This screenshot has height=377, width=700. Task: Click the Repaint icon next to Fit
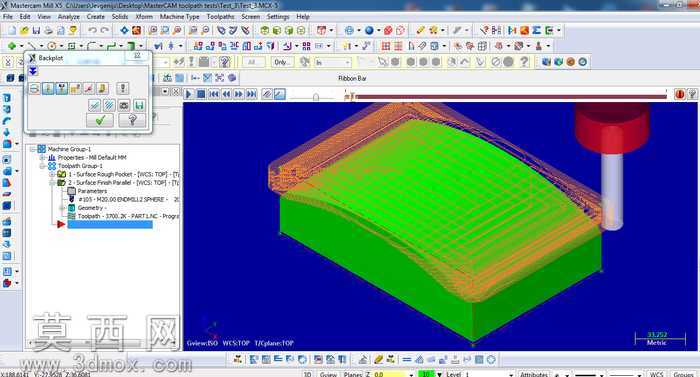(x=136, y=30)
